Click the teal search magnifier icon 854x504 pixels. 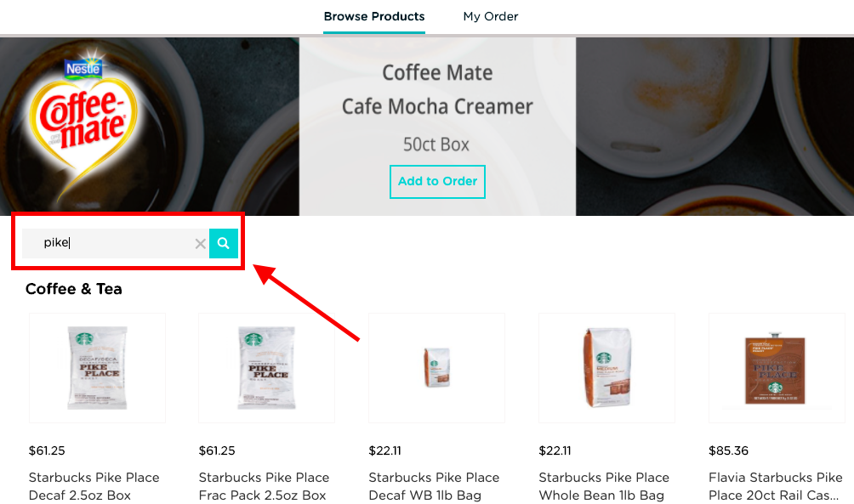[x=224, y=243]
